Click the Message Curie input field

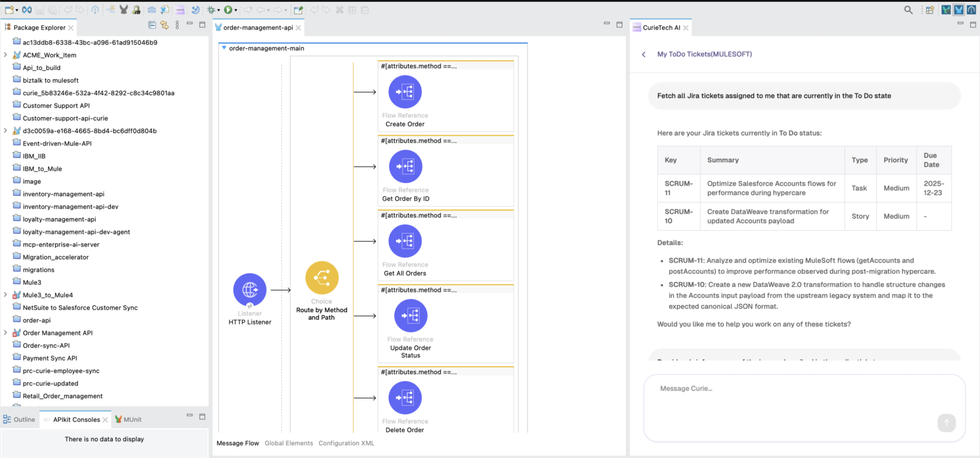pos(805,407)
